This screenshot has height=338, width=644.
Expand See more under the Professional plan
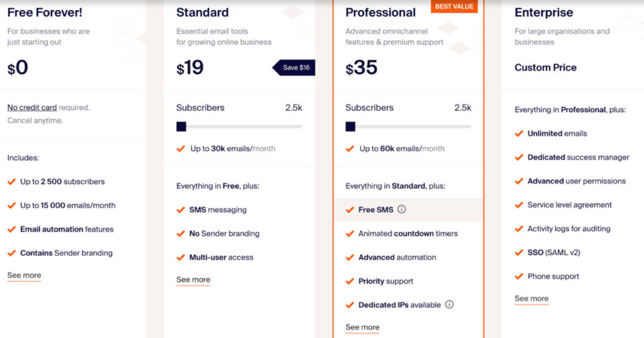pyautogui.click(x=362, y=327)
